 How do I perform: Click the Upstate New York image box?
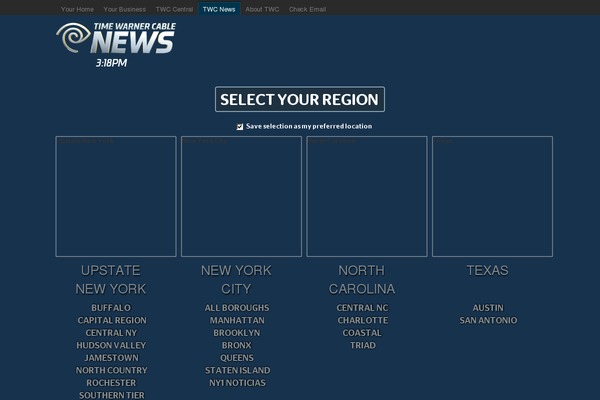pyautogui.click(x=116, y=196)
